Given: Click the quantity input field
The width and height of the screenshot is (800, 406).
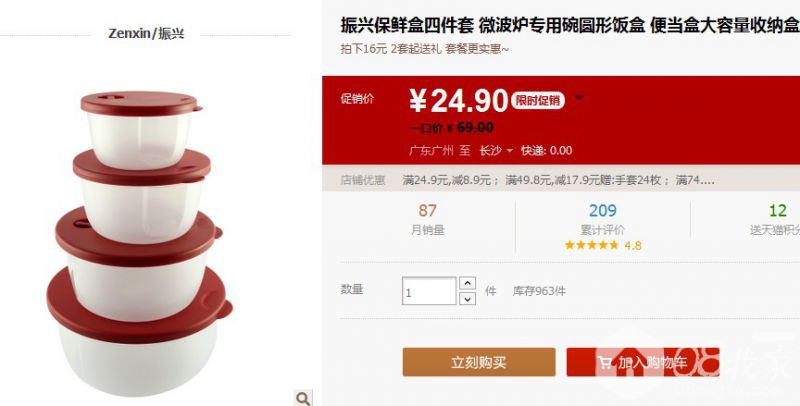Looking at the screenshot, I should (x=429, y=291).
